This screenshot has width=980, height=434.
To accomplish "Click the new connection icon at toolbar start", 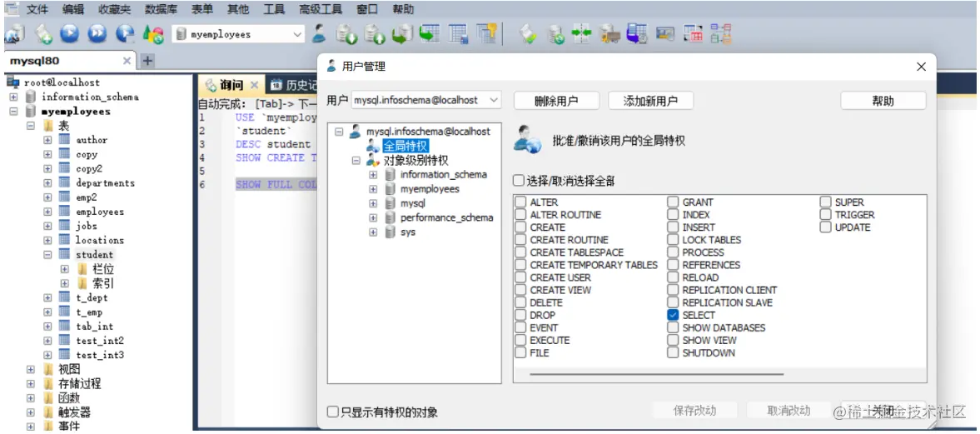I will click(14, 34).
